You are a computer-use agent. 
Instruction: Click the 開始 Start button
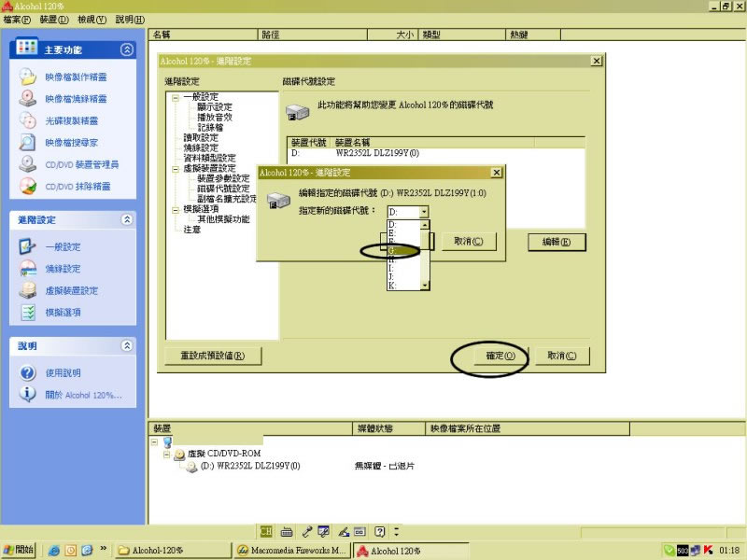tap(19, 550)
